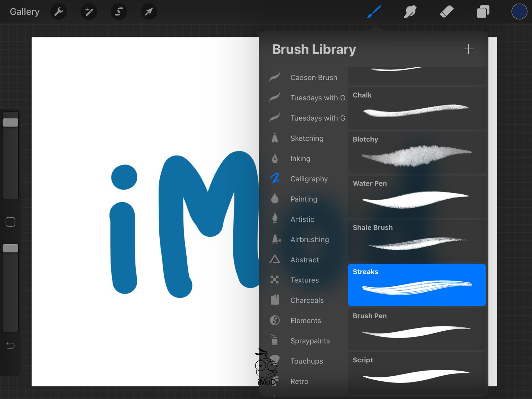Select the Calligraphy brush set
Viewport: 532px width, 399px height.
(x=309, y=178)
